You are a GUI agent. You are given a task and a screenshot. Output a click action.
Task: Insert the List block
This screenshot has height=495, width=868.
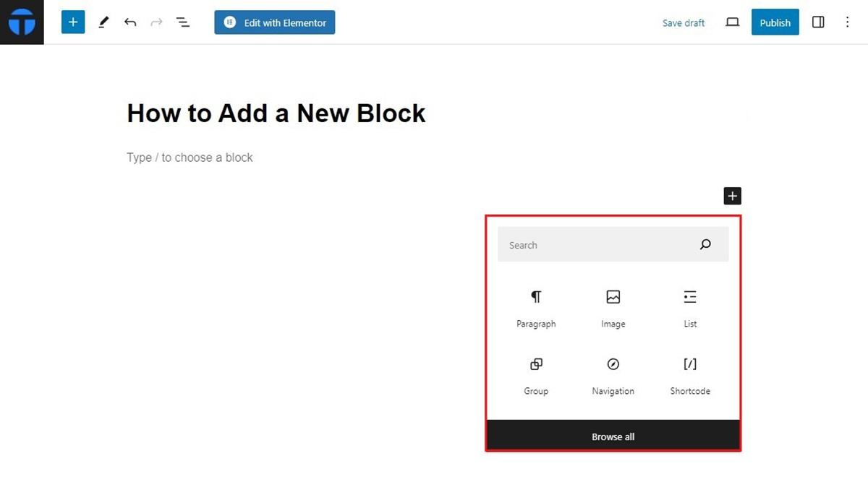(x=690, y=308)
